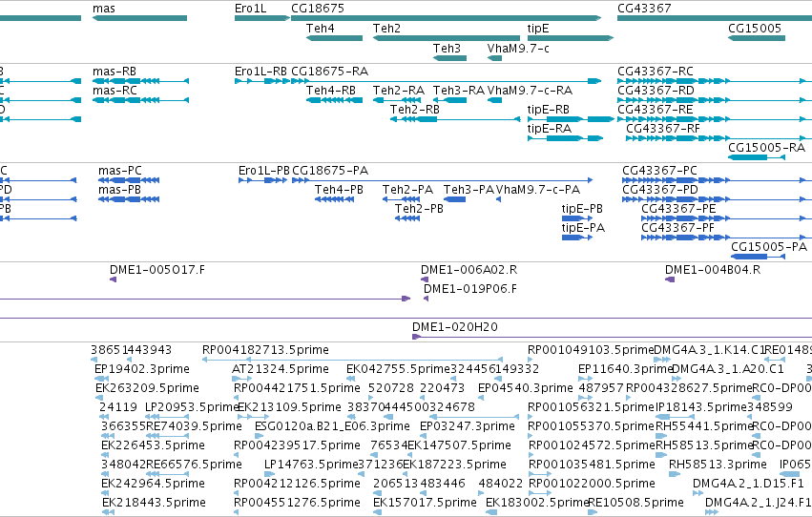Select the DME1-004B04.R marker
The height and width of the screenshot is (517, 812).
[670, 279]
